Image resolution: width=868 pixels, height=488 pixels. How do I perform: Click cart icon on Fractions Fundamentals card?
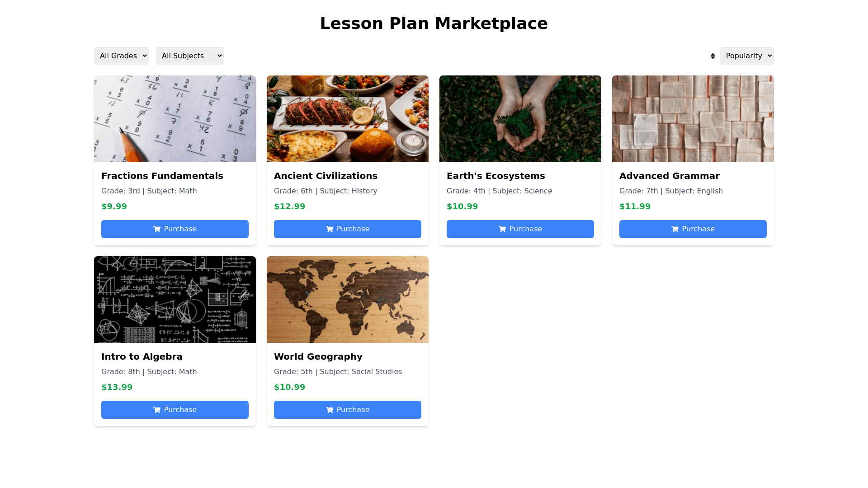point(157,229)
